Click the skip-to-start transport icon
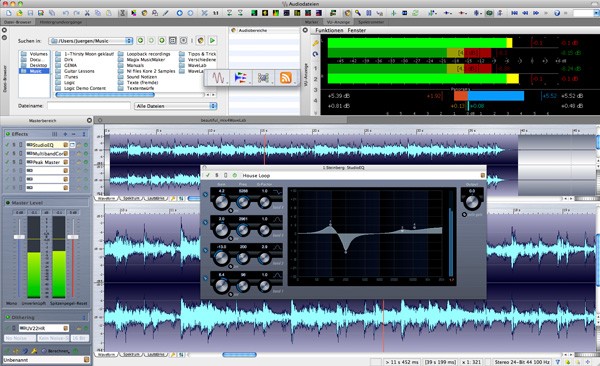The height and width of the screenshot is (366, 600). click(x=514, y=13)
